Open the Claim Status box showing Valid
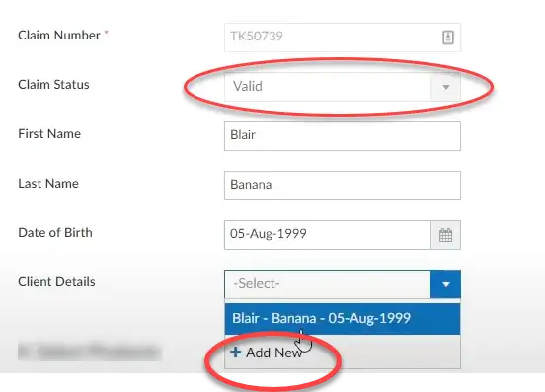The height and width of the screenshot is (392, 545). [343, 87]
